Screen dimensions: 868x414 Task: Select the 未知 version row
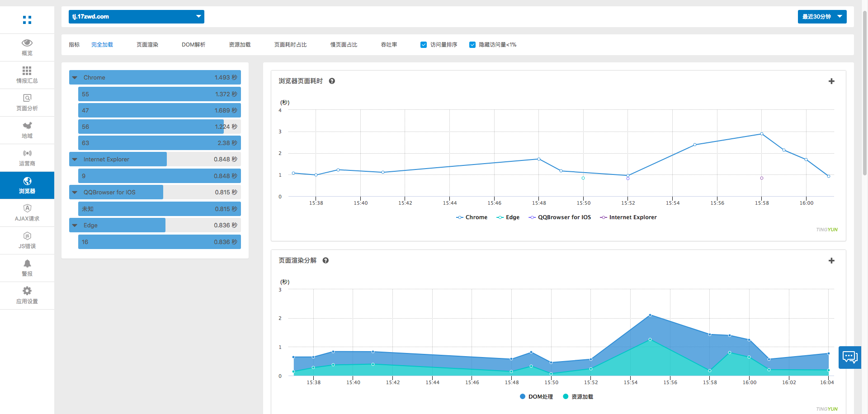[160, 209]
